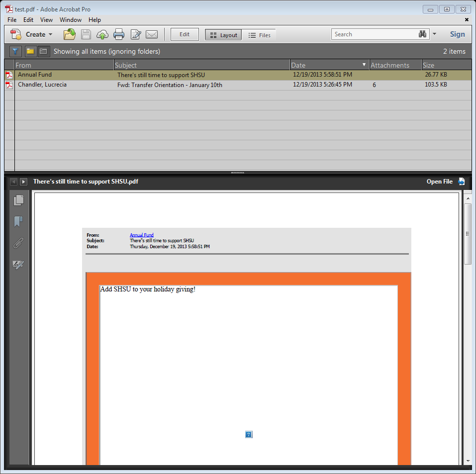
Task: Open the Sign pane
Action: coord(457,34)
